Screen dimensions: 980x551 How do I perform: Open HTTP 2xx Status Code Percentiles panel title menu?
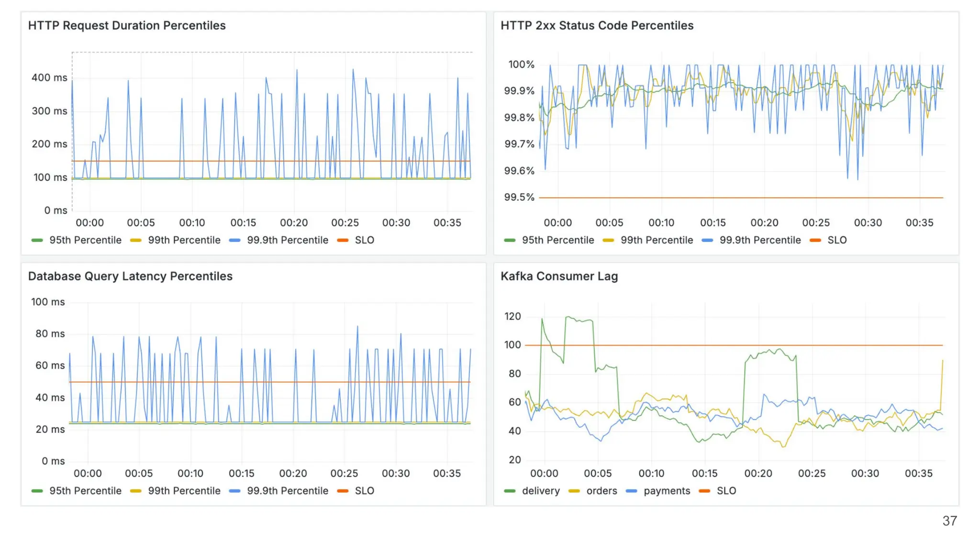coord(597,25)
